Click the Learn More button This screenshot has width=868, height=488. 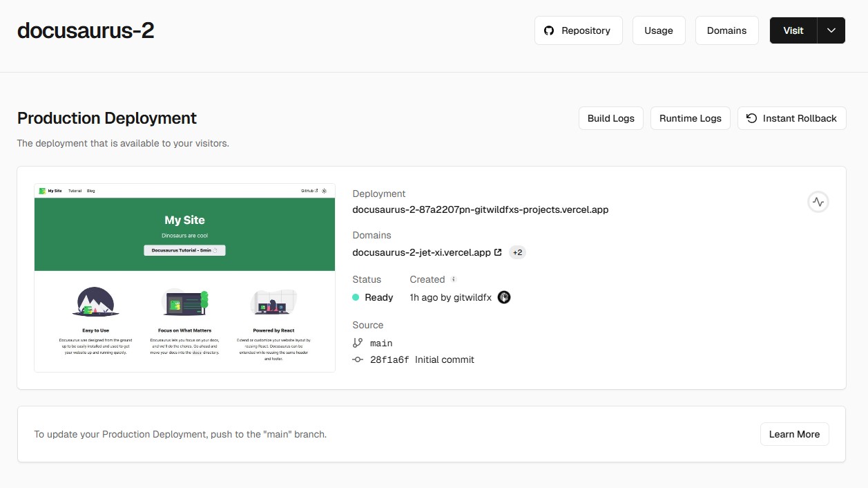794,434
